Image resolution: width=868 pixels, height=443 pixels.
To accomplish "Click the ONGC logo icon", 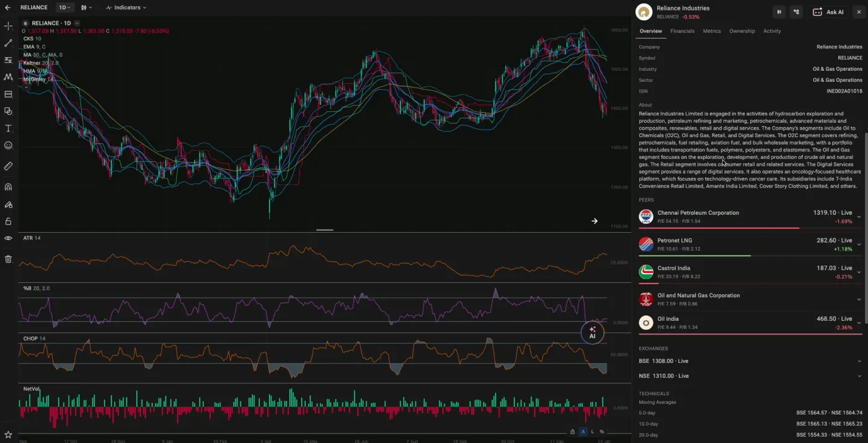I will 646,299.
